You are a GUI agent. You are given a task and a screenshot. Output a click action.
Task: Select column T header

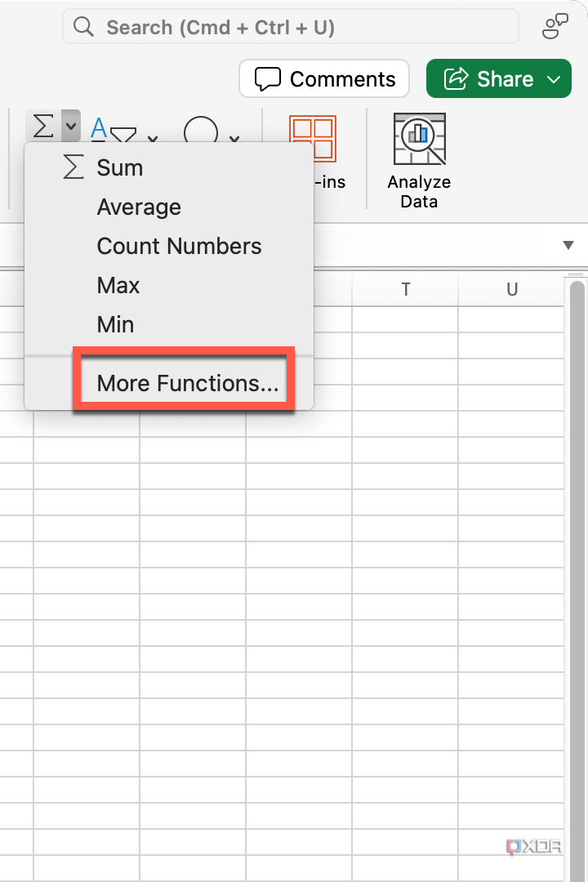coord(405,289)
